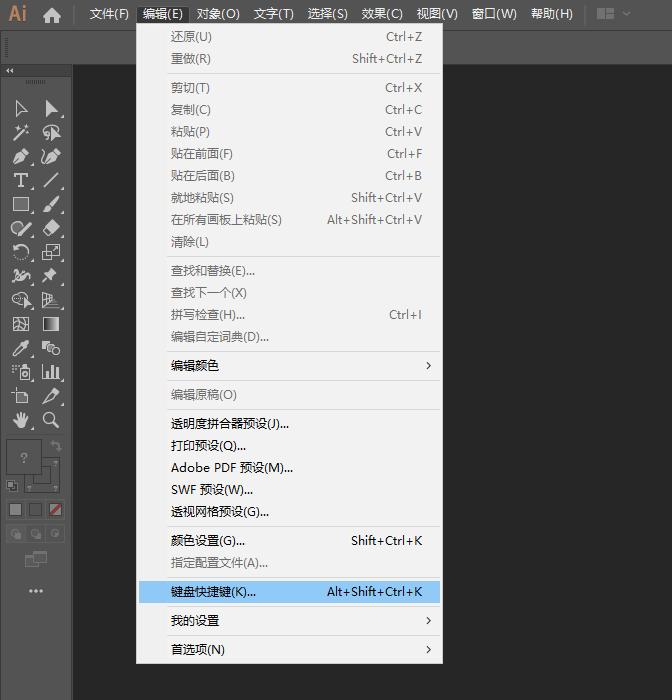Select the Symbol Sprayer tool
Image resolution: width=672 pixels, height=700 pixels.
21,372
